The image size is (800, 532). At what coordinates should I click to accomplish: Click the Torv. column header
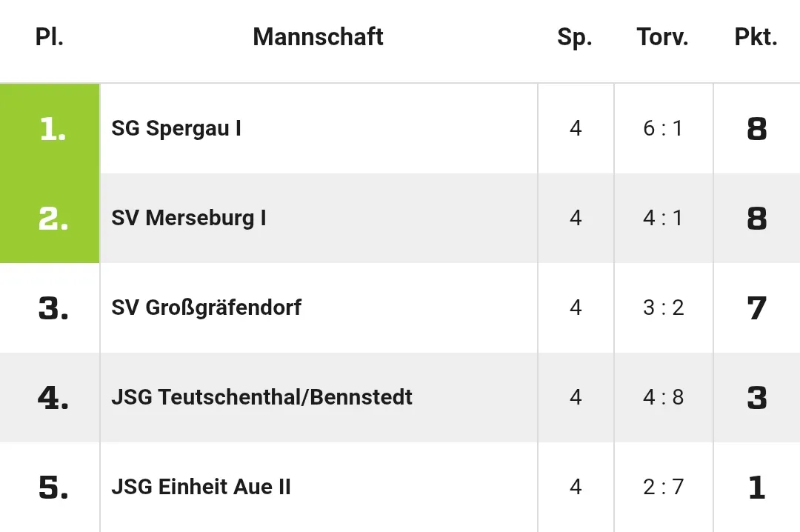[662, 37]
